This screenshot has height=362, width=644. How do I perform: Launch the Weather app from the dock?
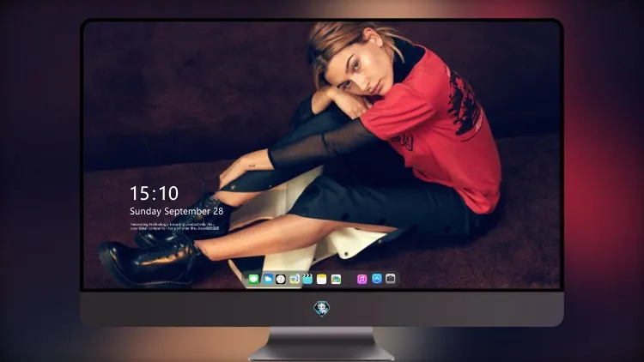[x=268, y=279]
